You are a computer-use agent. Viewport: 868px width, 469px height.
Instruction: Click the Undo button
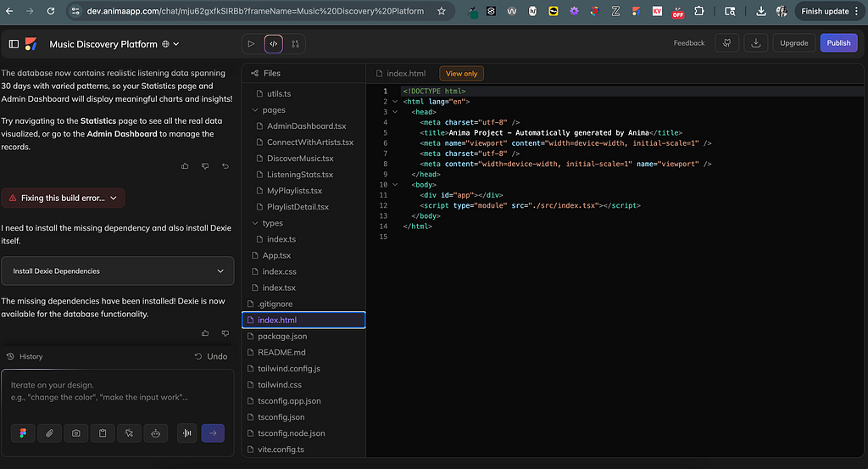point(211,356)
